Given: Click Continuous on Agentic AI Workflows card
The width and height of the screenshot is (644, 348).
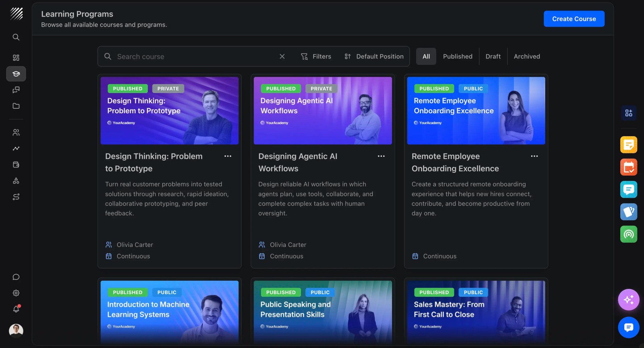Looking at the screenshot, I should (287, 256).
